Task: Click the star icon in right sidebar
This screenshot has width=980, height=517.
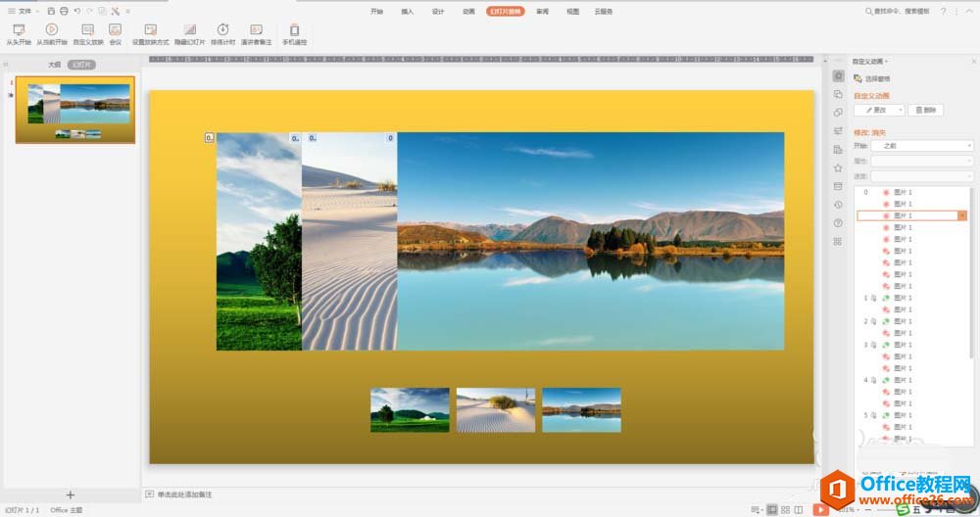Action: [838, 167]
